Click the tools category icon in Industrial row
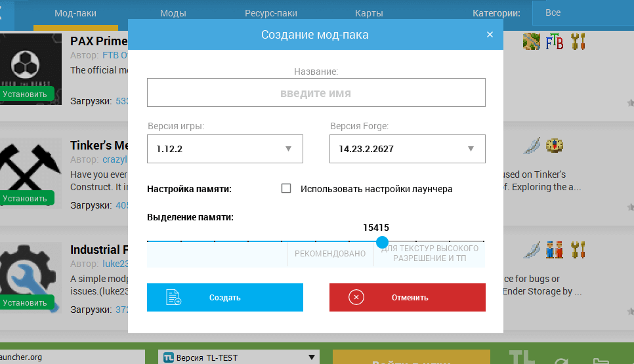634x364 pixels. (578, 250)
